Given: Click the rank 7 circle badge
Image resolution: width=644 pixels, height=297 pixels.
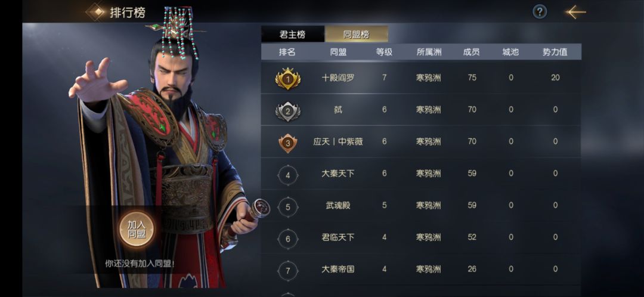Looking at the screenshot, I should [x=287, y=271].
